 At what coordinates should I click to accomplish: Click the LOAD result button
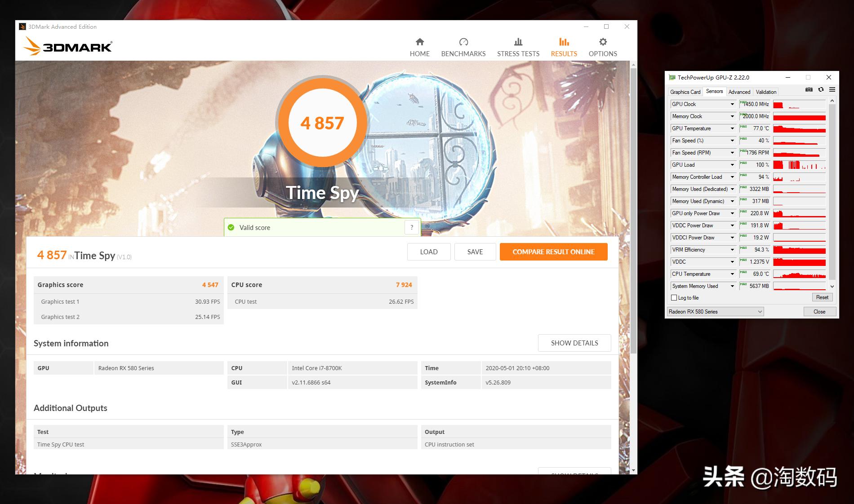click(x=429, y=252)
